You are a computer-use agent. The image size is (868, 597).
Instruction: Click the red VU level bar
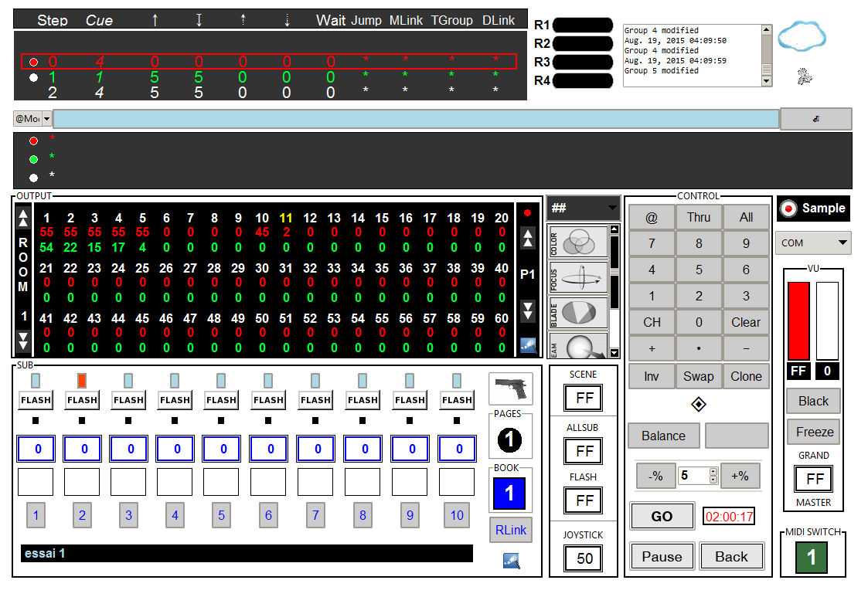tap(798, 321)
